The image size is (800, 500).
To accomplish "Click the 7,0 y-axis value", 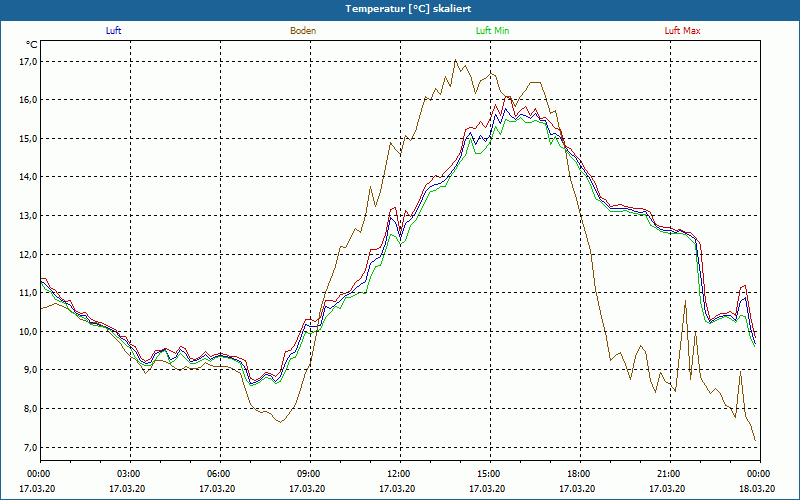I will coord(30,447).
